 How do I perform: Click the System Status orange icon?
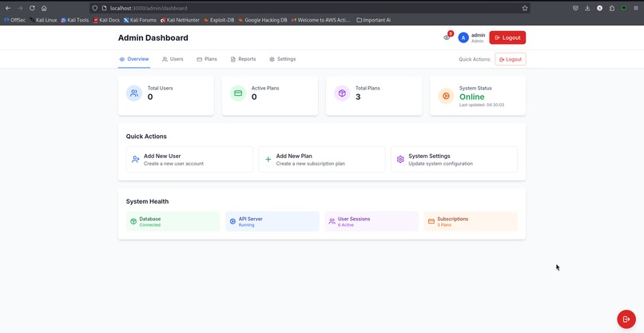pyautogui.click(x=446, y=96)
